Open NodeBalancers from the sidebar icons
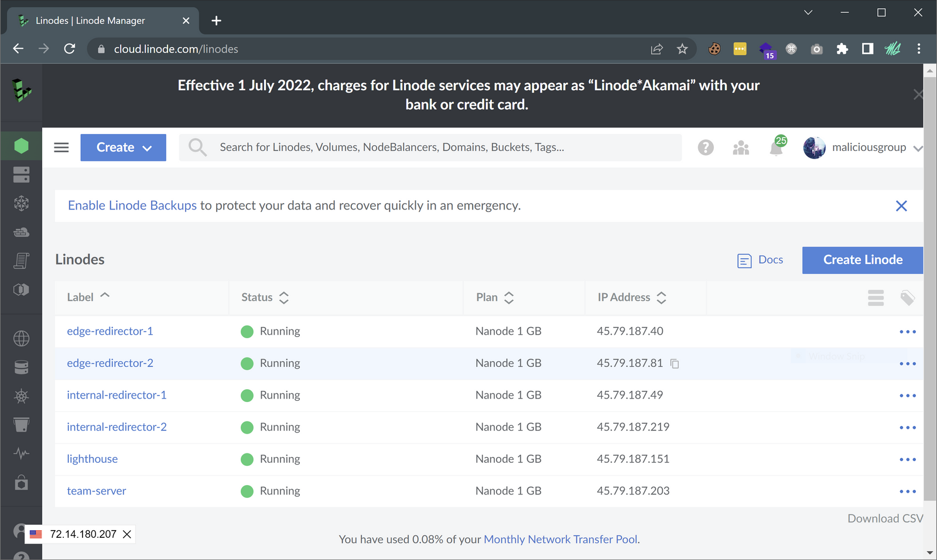 21,203
